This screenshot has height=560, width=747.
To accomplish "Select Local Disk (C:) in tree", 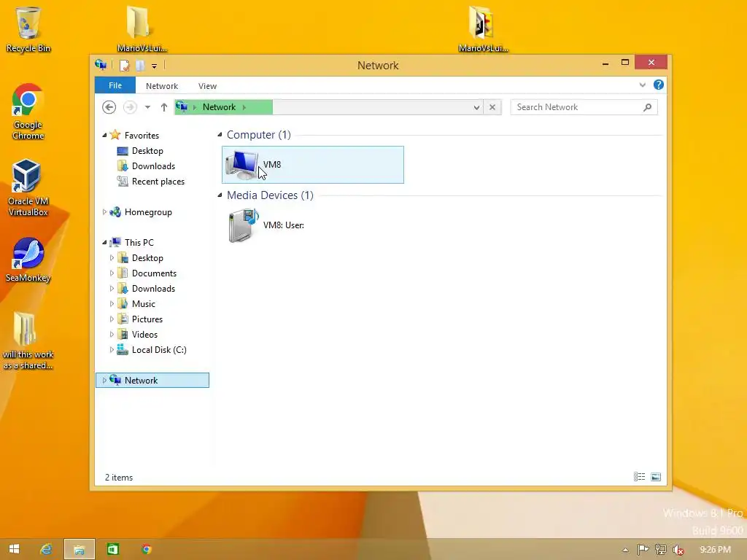I will tap(158, 350).
